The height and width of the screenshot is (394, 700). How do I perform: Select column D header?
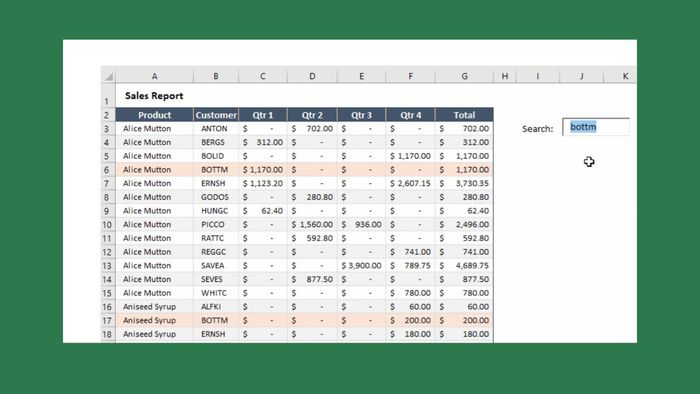coord(312,76)
